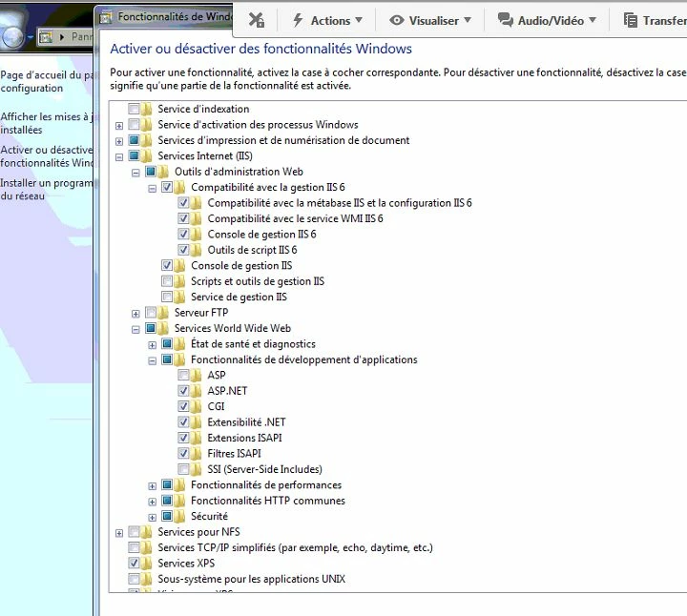Image resolution: width=687 pixels, height=616 pixels.
Task: Enable SSI (Server-Side Includes) checkbox
Action: (183, 469)
